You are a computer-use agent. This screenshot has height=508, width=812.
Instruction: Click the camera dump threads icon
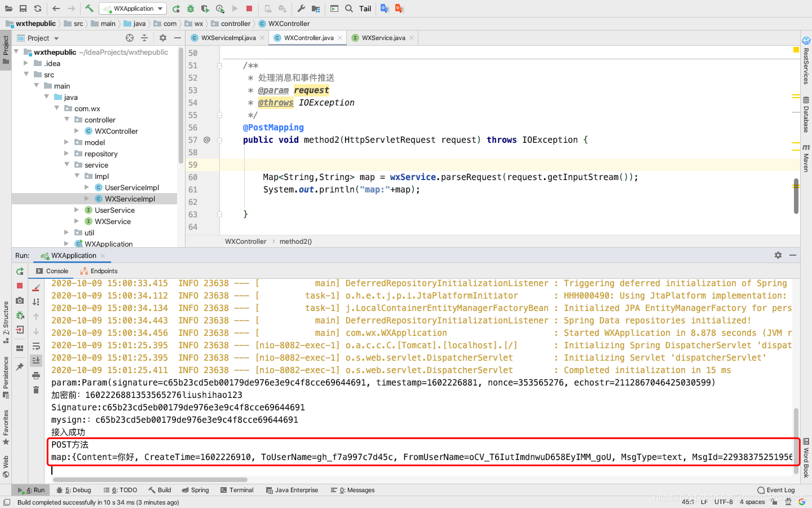(20, 301)
